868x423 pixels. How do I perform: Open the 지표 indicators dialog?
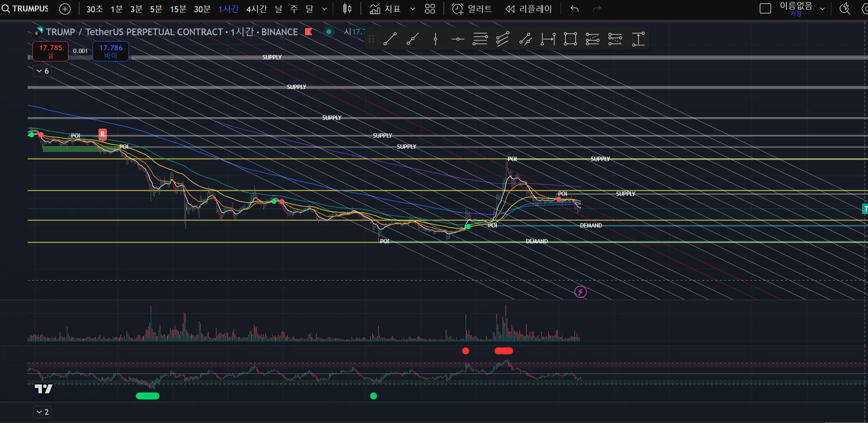pos(385,9)
